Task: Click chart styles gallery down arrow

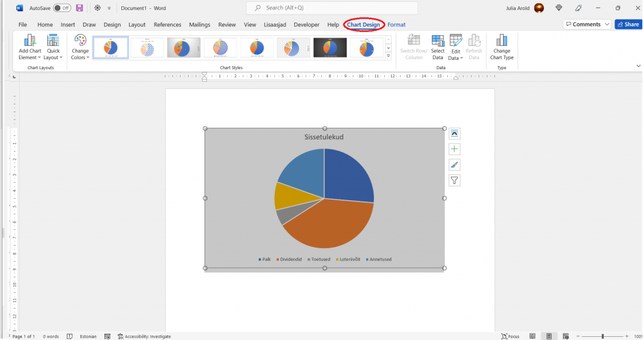Action: 389,48
